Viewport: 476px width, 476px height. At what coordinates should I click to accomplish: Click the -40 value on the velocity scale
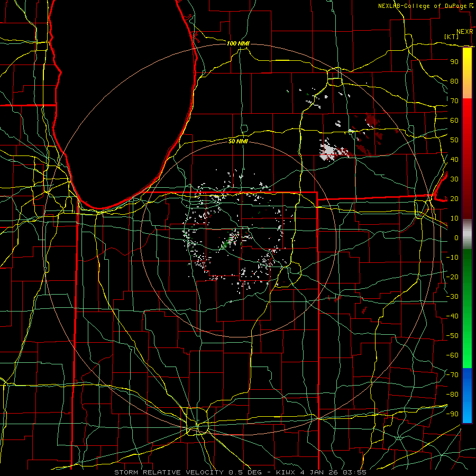pyautogui.click(x=452, y=316)
